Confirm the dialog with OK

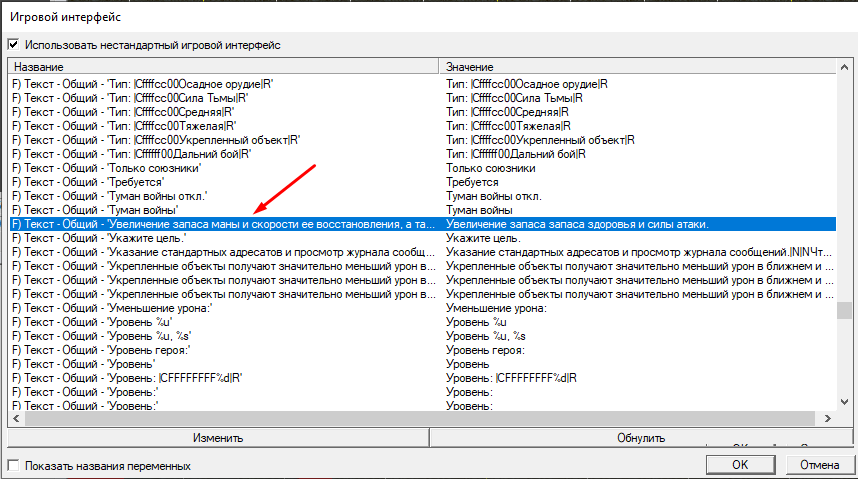coord(740,465)
